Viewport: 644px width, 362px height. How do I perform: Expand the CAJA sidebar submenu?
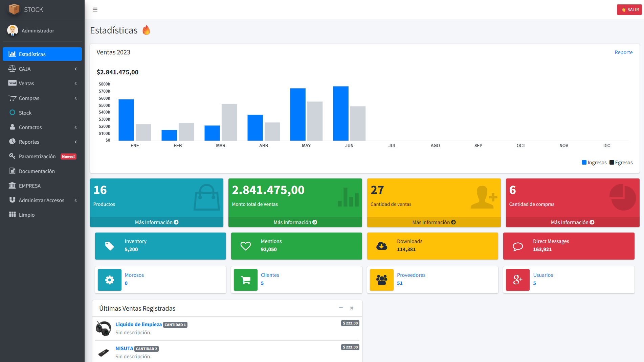[x=42, y=69]
